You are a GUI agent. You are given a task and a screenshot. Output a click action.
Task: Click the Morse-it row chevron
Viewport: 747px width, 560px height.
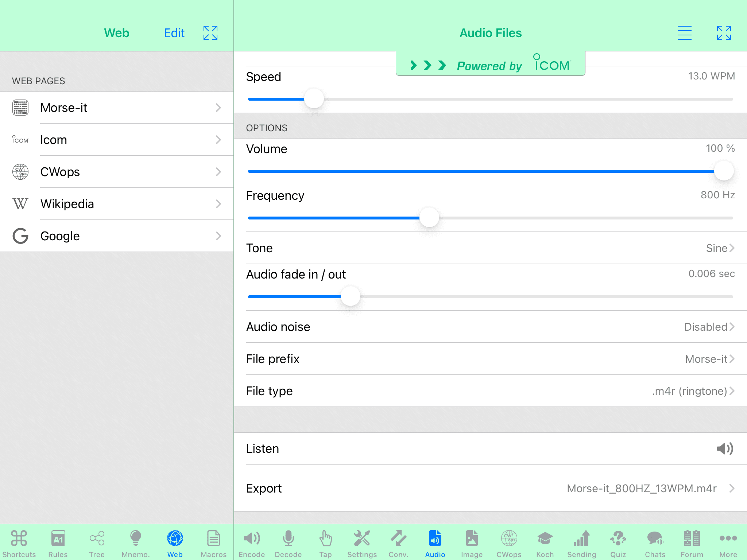218,108
